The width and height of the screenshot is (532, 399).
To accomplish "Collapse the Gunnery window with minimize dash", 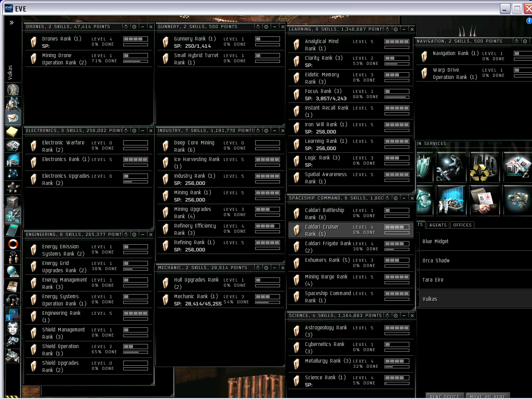I will (x=274, y=26).
